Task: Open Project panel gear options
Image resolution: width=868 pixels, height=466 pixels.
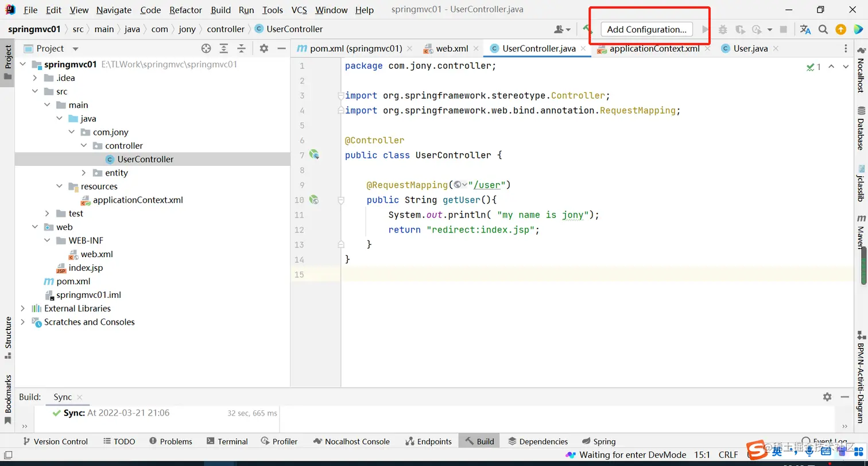Action: [x=264, y=49]
